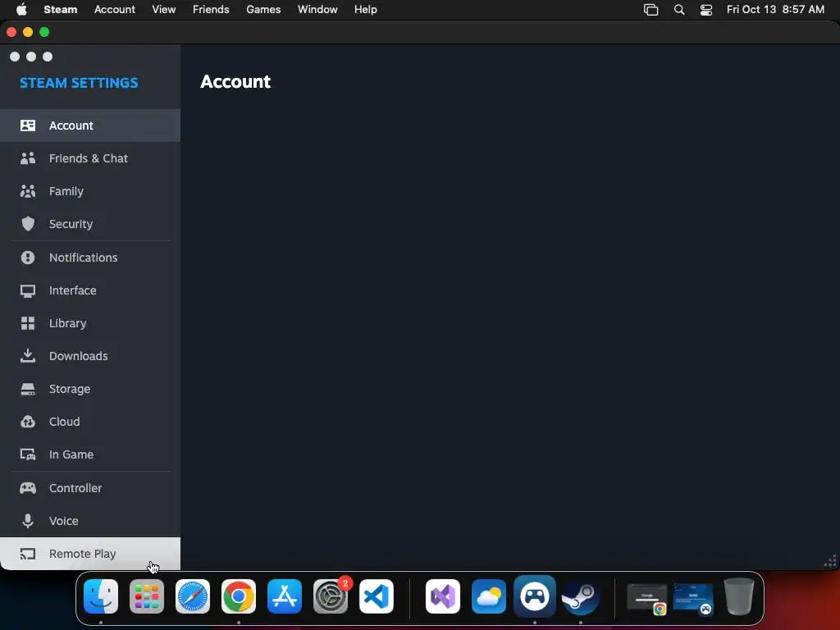Switch to Family settings
This screenshot has width=840, height=630.
pyautogui.click(x=90, y=191)
